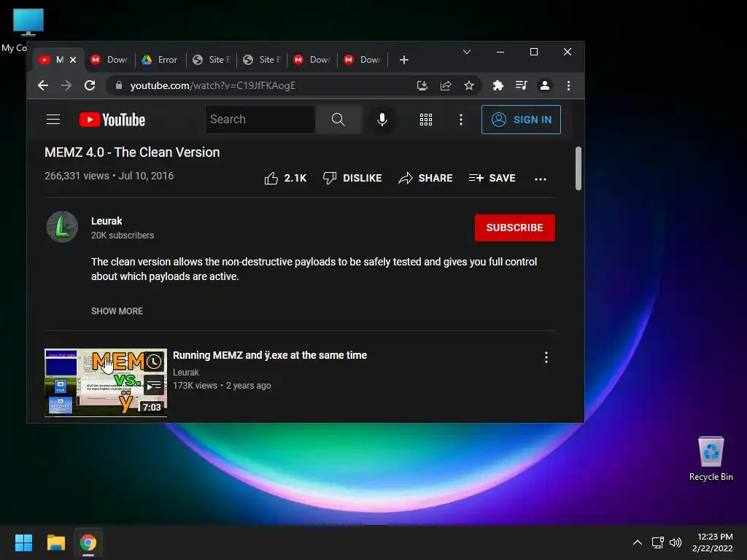
Task: Open the Chrome profile avatar
Action: 544,86
